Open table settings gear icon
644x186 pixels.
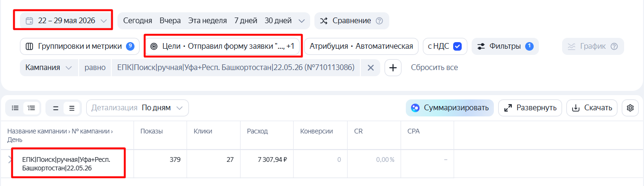click(x=630, y=108)
